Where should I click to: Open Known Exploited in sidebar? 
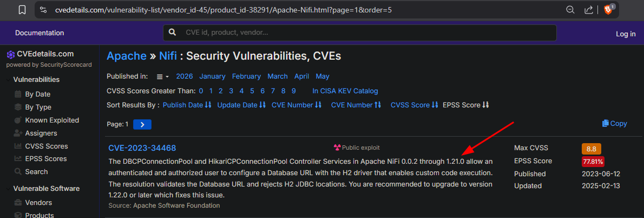point(47,120)
